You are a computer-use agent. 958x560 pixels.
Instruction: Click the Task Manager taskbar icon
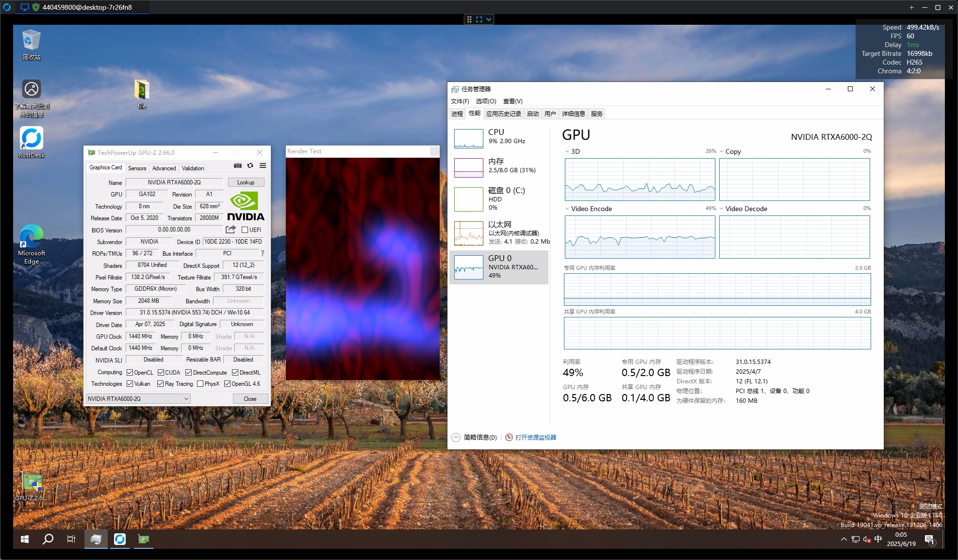pos(96,539)
